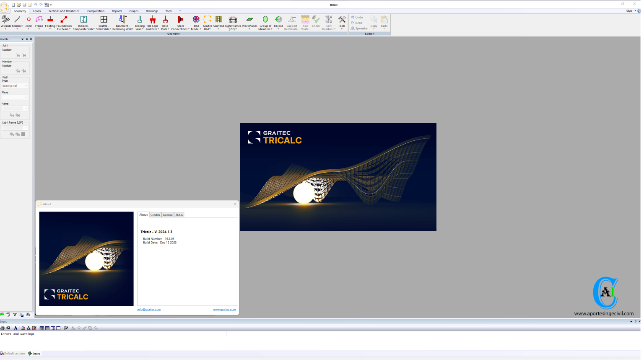Toggle auto-hide pin on the Search panel
The width and height of the screenshot is (644, 362).
[27, 39]
